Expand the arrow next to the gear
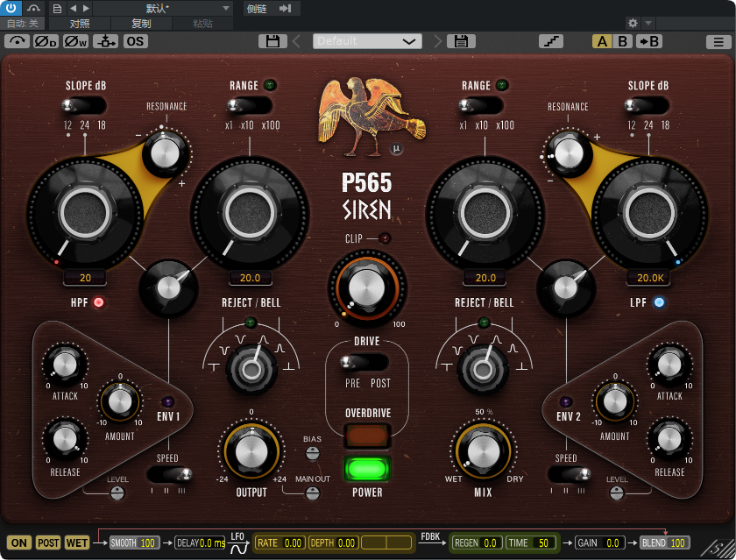This screenshot has height=560, width=736. (648, 23)
